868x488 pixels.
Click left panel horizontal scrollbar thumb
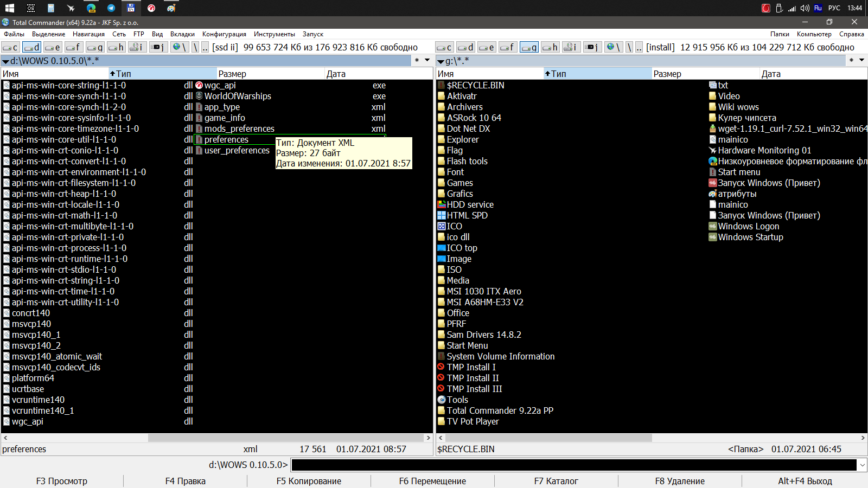(286, 438)
